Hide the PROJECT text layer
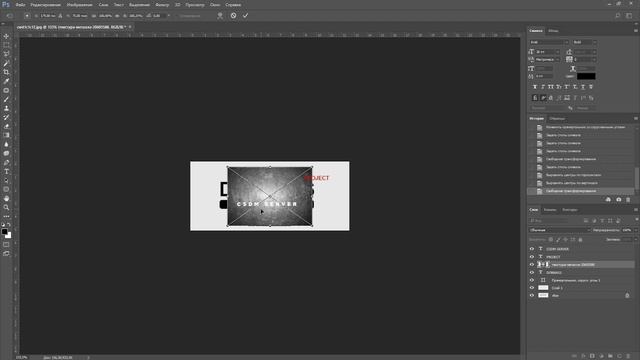 coord(532,257)
